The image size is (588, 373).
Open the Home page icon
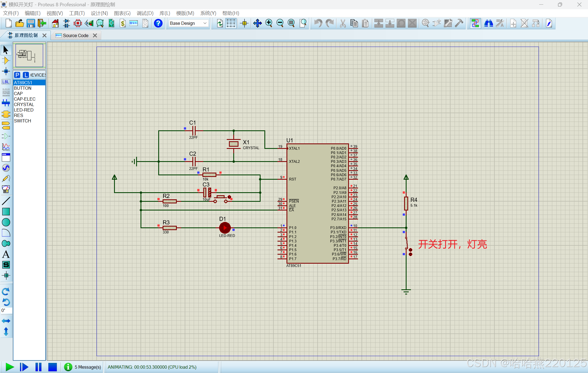tap(55, 23)
